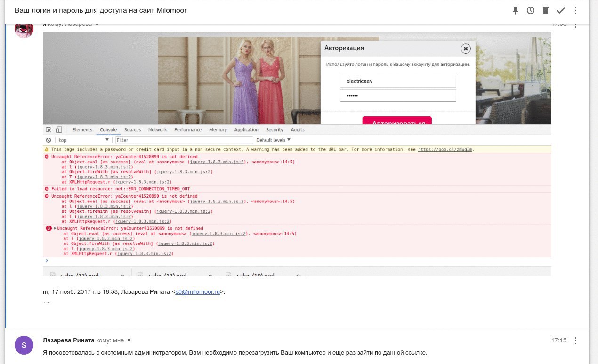The width and height of the screenshot is (598, 364).
Task: Select the inspect element icon in DevTools
Action: tap(48, 130)
